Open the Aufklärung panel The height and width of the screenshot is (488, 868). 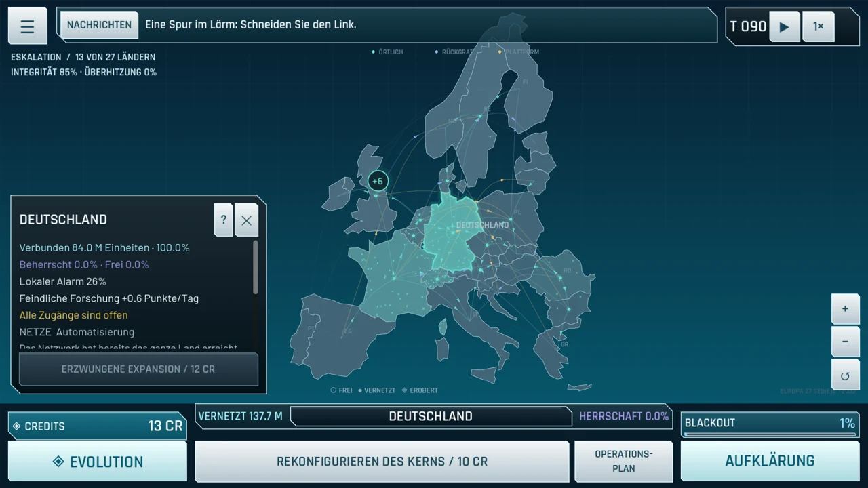pos(770,462)
